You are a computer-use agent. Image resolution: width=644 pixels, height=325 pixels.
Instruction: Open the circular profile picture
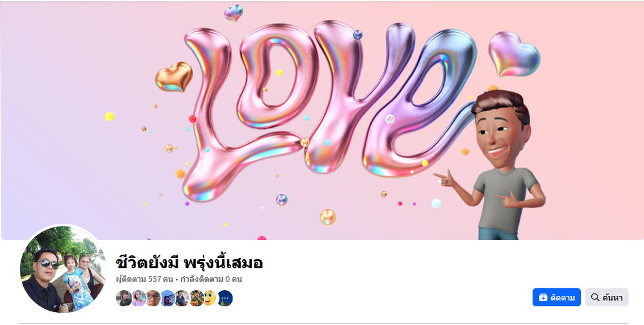[x=63, y=269]
